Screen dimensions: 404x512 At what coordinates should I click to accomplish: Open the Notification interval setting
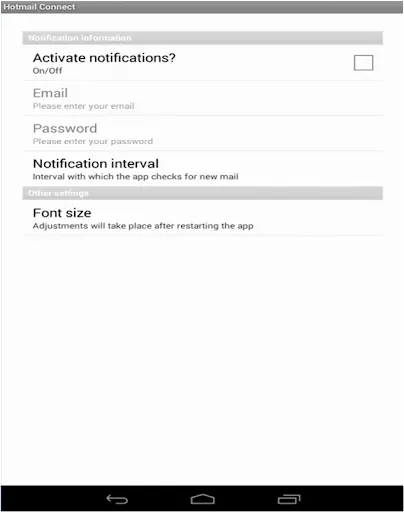pos(203,169)
